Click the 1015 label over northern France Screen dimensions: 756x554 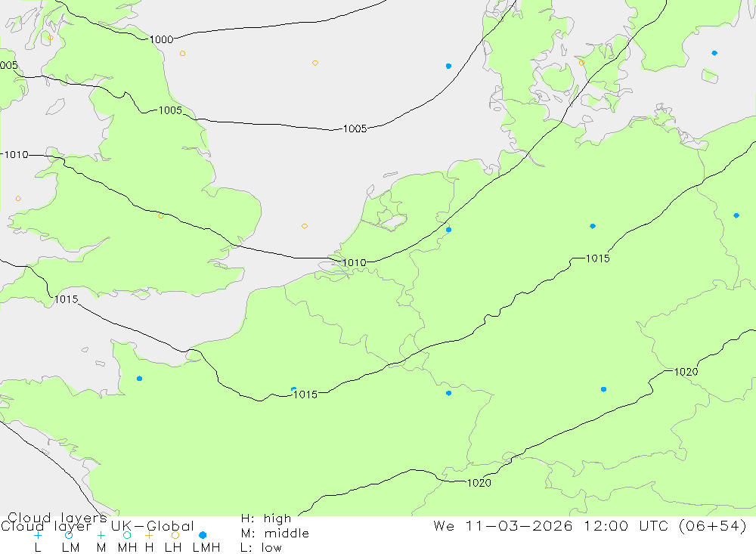[x=305, y=395]
